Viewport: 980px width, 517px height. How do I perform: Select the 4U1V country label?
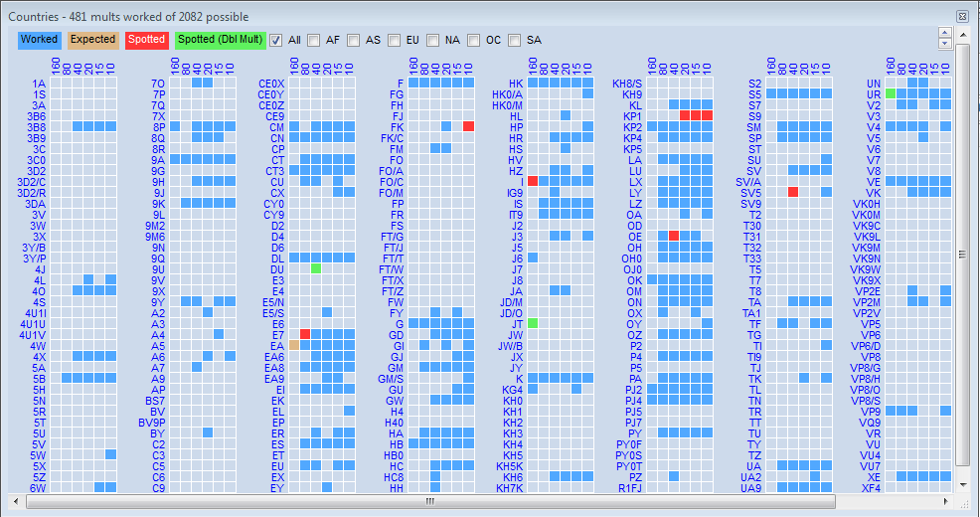click(33, 334)
